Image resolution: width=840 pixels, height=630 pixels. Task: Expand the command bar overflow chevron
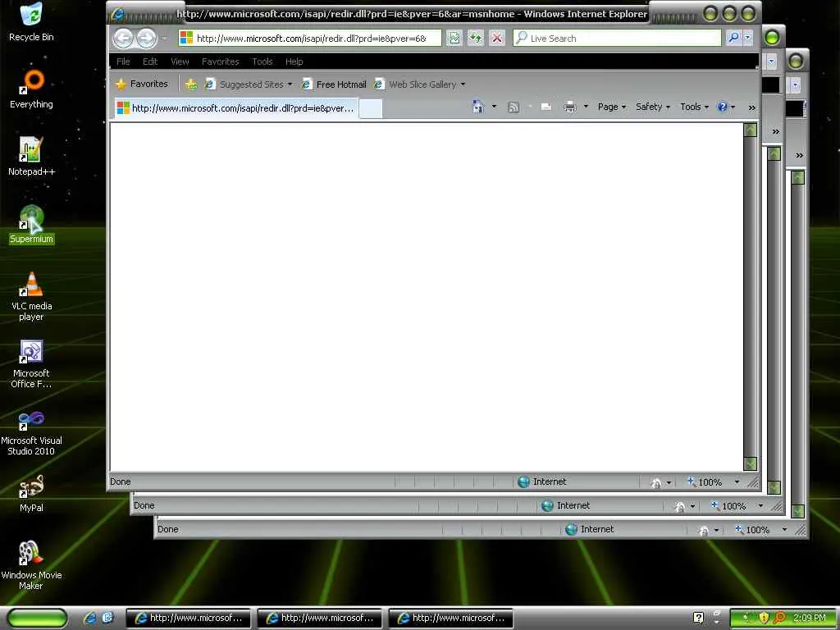(x=751, y=107)
